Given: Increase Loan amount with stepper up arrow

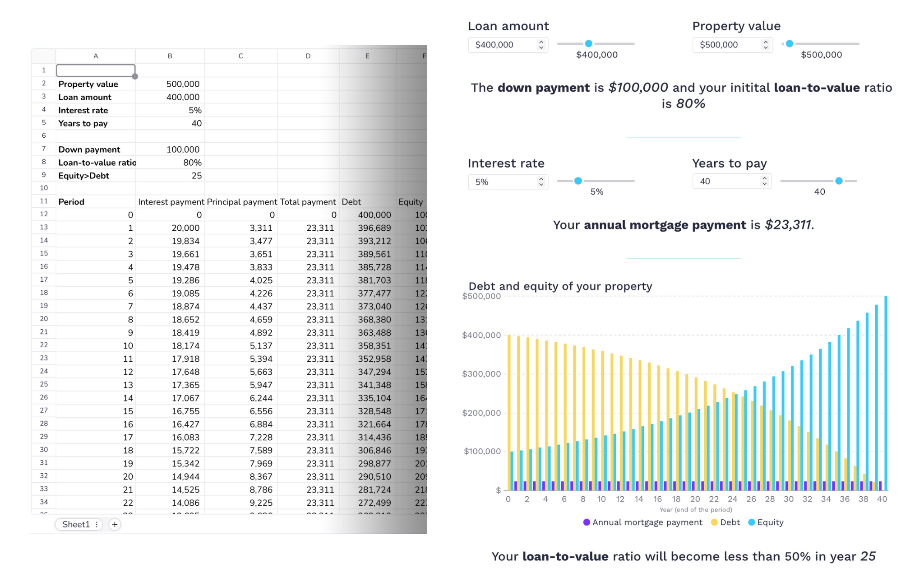Looking at the screenshot, I should (x=541, y=42).
